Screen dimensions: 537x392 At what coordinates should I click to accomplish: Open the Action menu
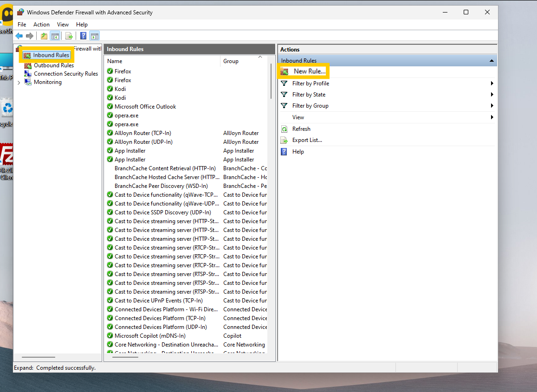tap(41, 25)
